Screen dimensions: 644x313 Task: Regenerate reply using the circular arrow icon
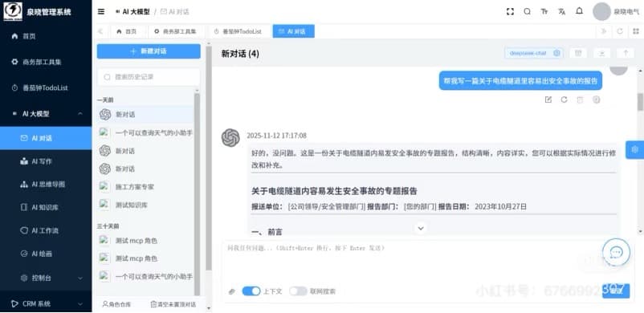(564, 100)
